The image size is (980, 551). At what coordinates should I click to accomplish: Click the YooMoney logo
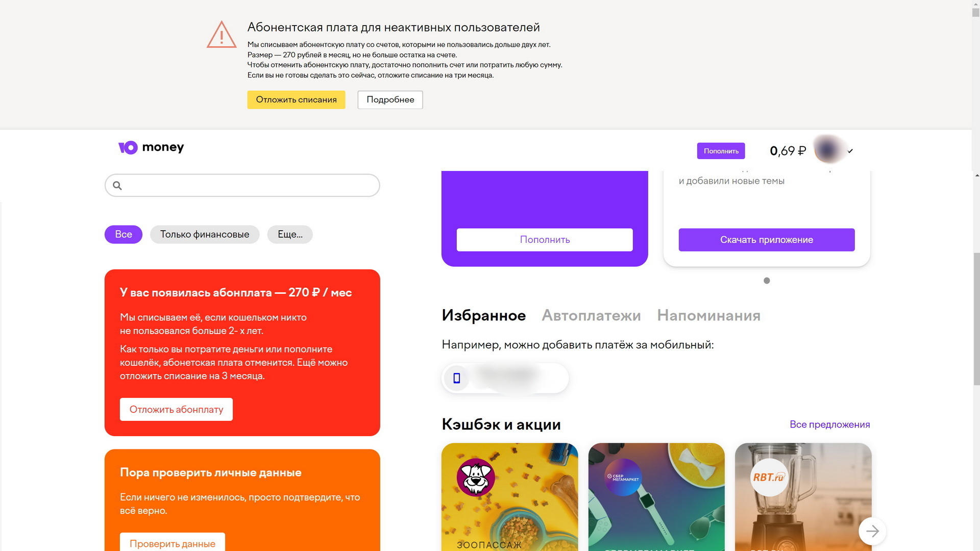click(151, 147)
